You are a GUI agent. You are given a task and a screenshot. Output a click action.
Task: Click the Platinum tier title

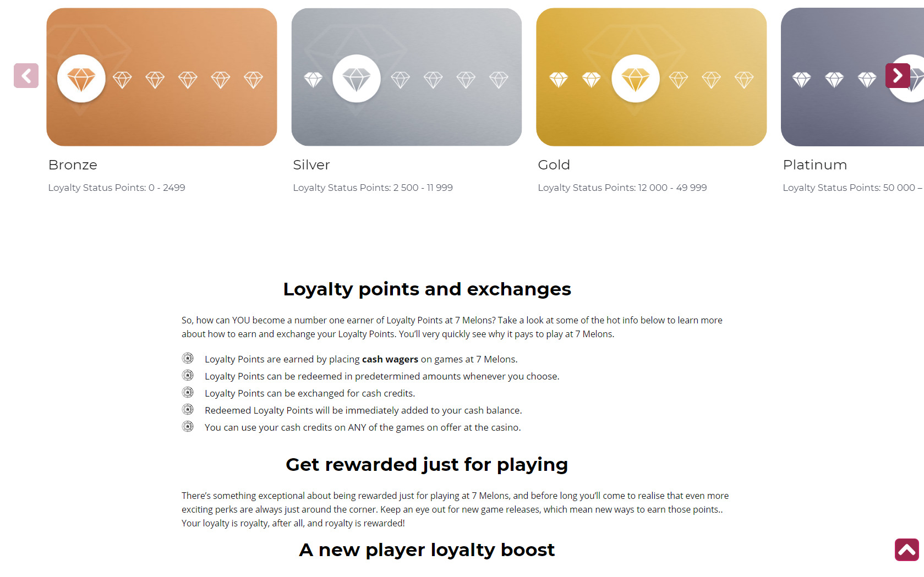815,165
